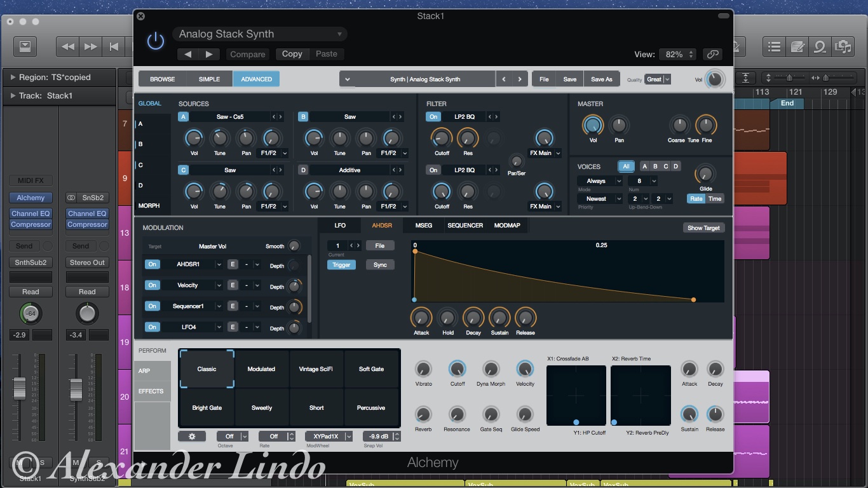Go to previous preset with left arrow

tap(188, 55)
